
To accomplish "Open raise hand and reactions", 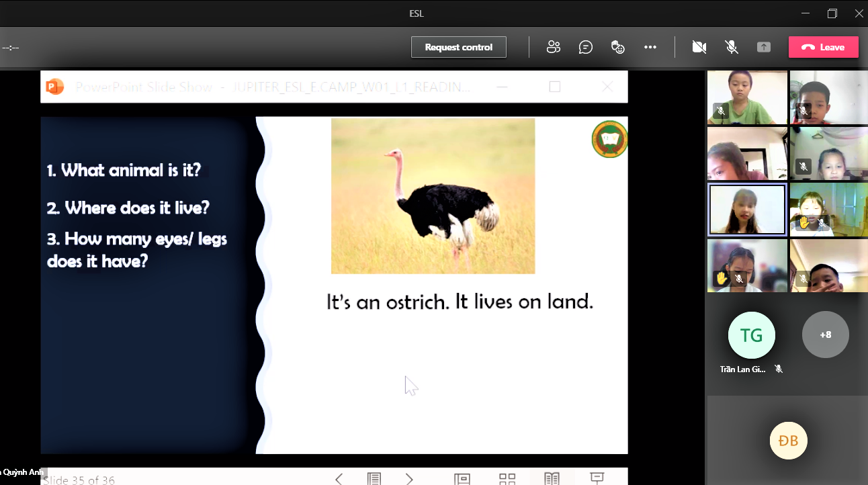I will coord(618,47).
